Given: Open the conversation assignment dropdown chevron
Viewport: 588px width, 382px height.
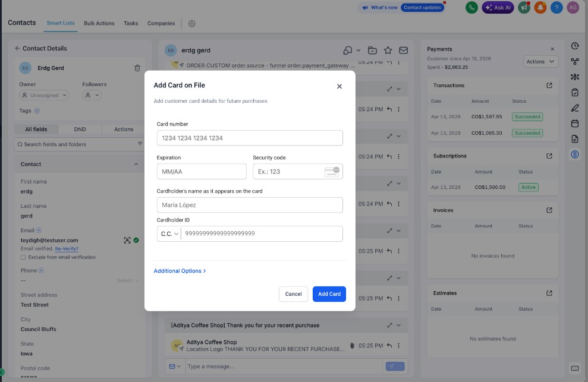Looking at the screenshot, I should click(x=359, y=50).
